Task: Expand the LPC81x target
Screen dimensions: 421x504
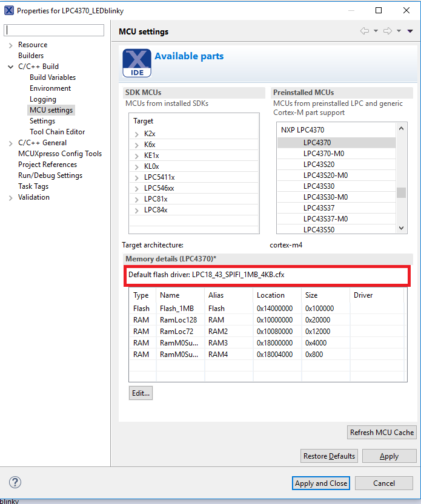Action: 136,200
